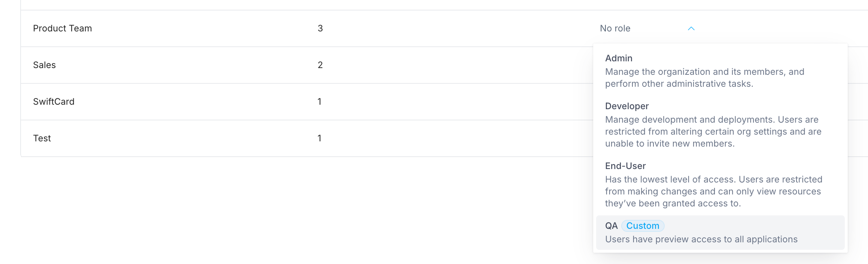Click the QA role description text

click(701, 239)
